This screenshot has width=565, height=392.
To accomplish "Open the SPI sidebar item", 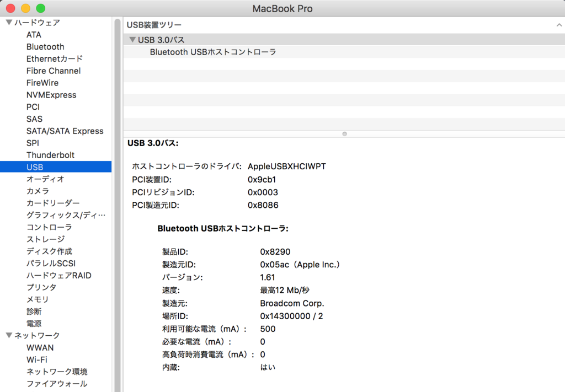I will [x=33, y=143].
